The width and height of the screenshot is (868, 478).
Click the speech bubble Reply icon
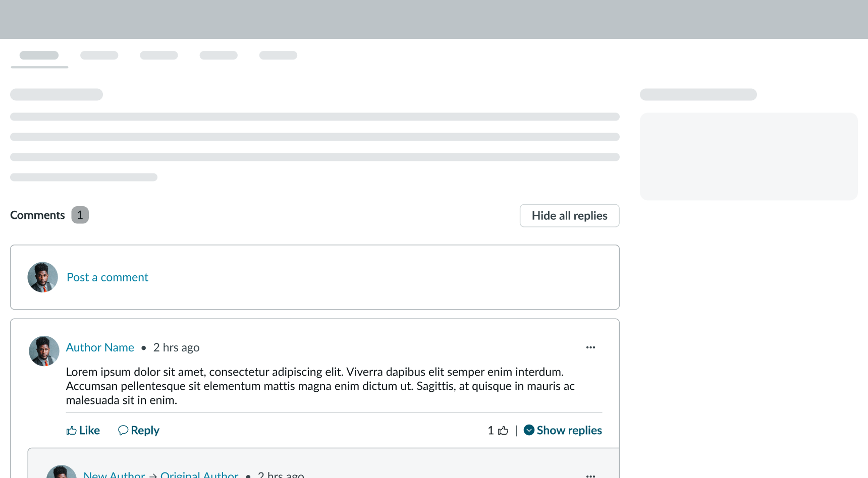(x=123, y=430)
